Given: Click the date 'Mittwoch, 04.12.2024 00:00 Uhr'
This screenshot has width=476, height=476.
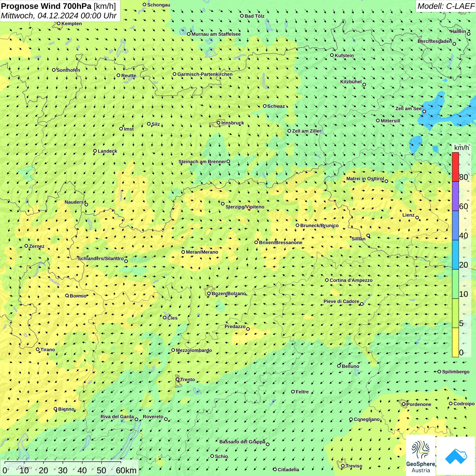Looking at the screenshot, I should pos(59,16).
